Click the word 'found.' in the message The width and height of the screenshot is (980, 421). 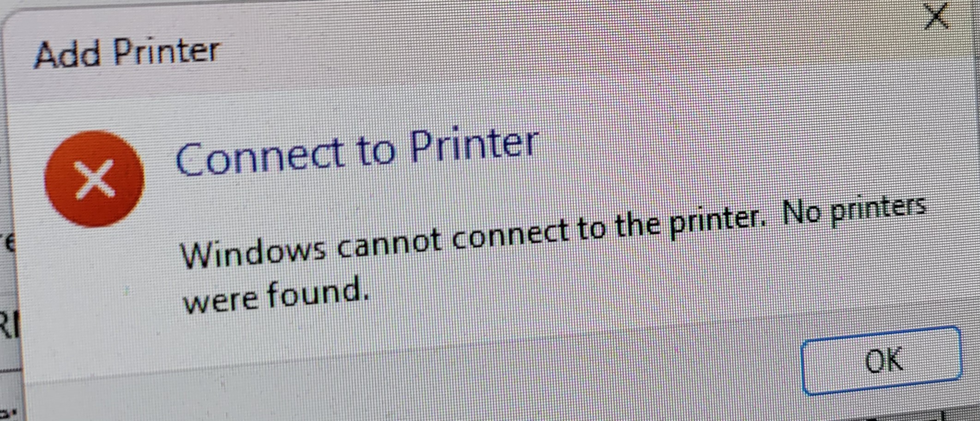(318, 291)
